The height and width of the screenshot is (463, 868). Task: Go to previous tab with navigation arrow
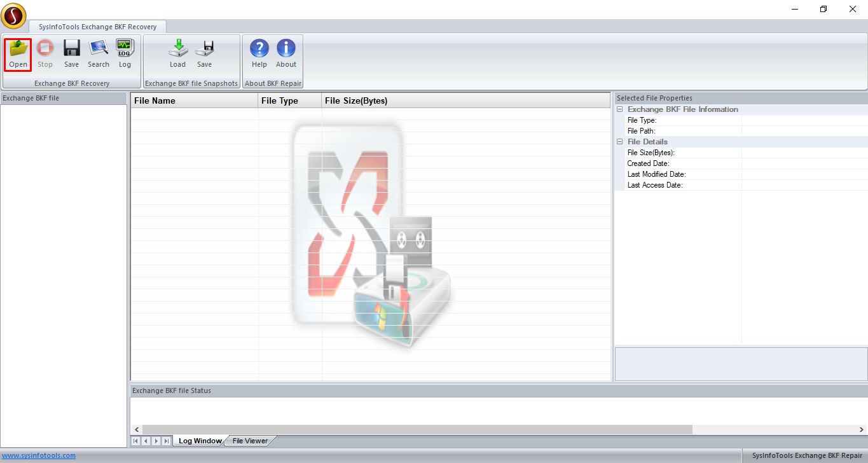coord(146,441)
